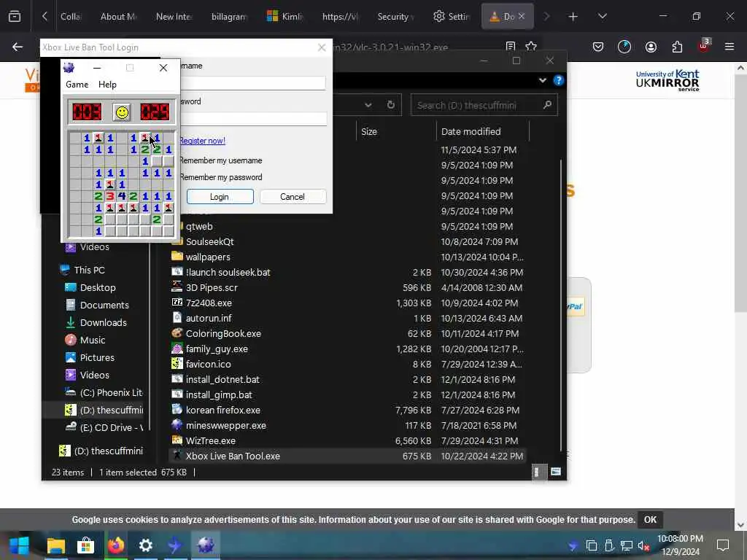
Task: Open a new browser tab with plus
Action: coord(573,17)
